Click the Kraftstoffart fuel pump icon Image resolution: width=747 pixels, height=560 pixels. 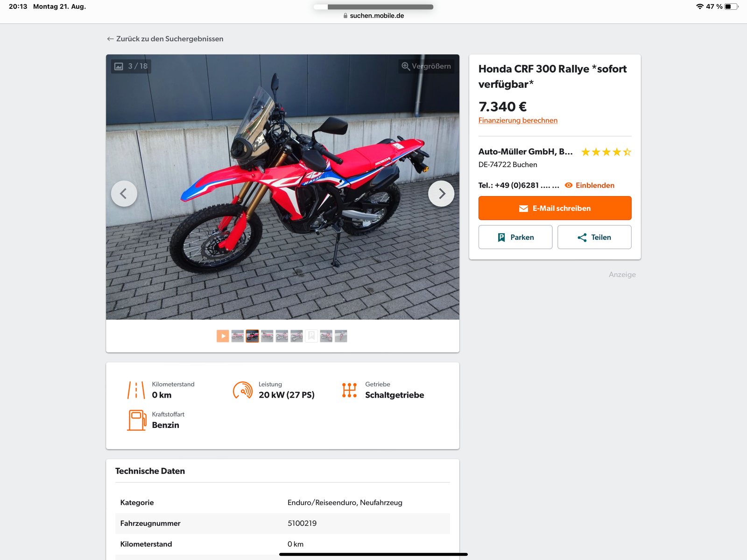(x=137, y=420)
